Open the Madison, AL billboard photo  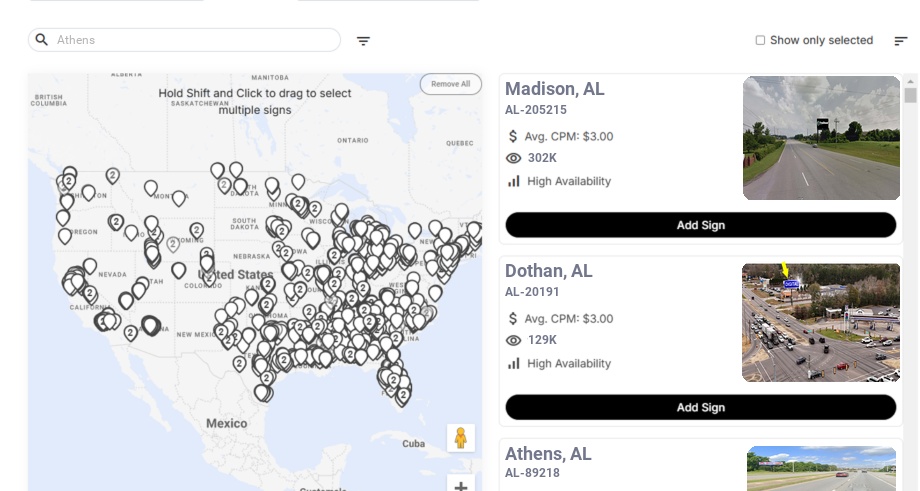[x=822, y=138]
